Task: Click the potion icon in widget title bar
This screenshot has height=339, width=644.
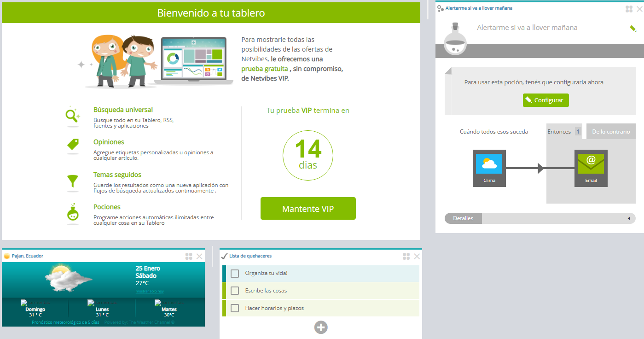Action: [x=441, y=8]
